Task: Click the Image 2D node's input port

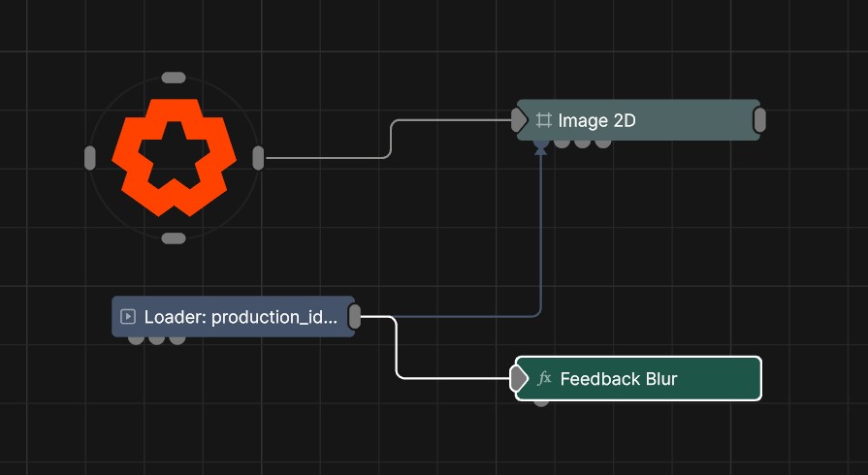Action: point(518,120)
